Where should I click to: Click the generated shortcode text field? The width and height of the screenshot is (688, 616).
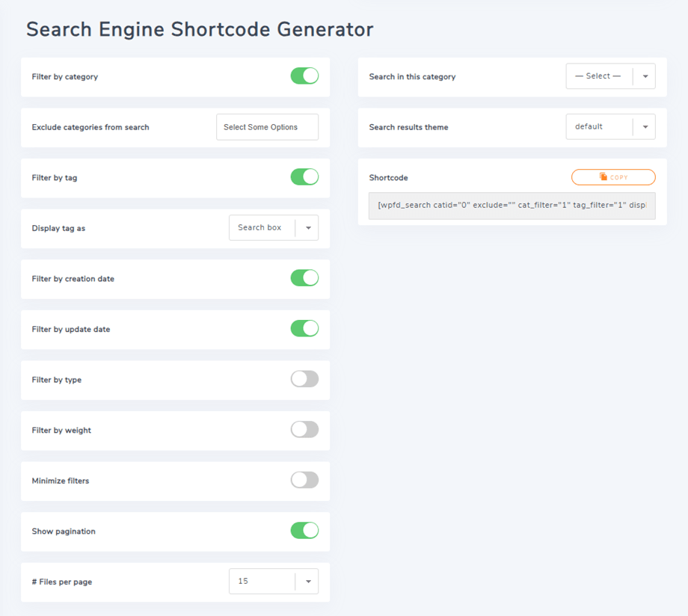coord(512,206)
